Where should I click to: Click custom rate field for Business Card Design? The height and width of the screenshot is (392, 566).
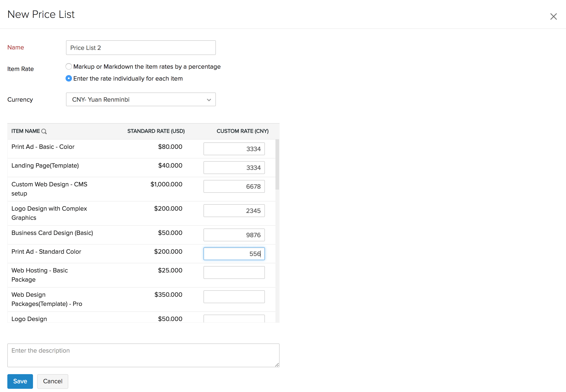(234, 235)
